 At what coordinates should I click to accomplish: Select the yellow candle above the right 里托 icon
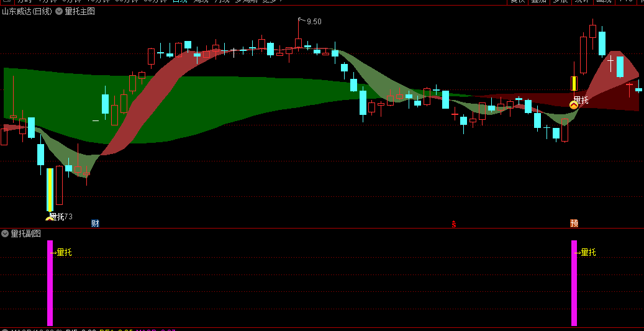coord(574,83)
